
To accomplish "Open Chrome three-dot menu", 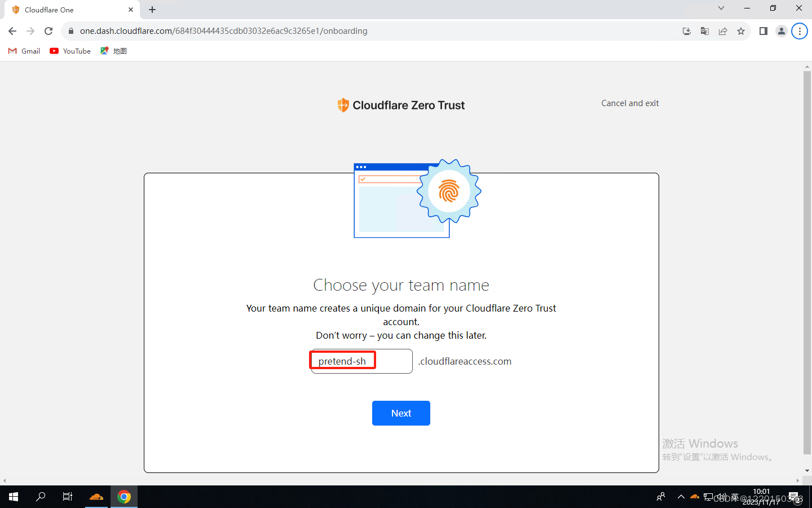I will coord(800,31).
